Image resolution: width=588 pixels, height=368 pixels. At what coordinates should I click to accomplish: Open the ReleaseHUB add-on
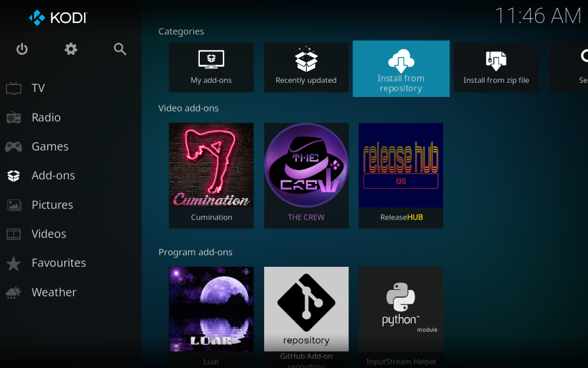click(401, 175)
